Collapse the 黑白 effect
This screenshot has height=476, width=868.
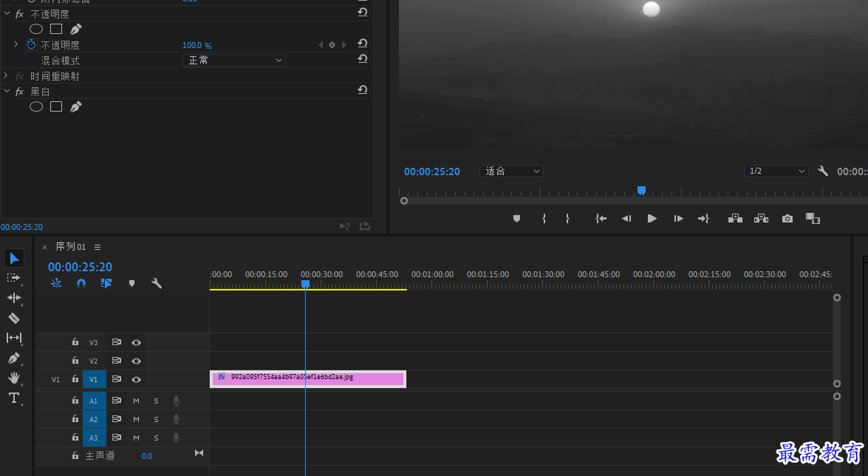(x=7, y=91)
